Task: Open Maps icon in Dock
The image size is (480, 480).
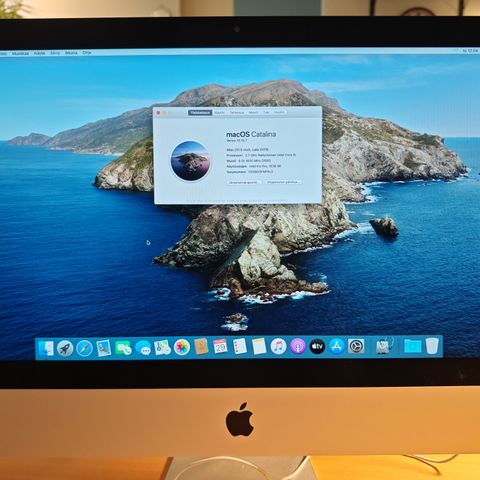Action: [x=163, y=348]
